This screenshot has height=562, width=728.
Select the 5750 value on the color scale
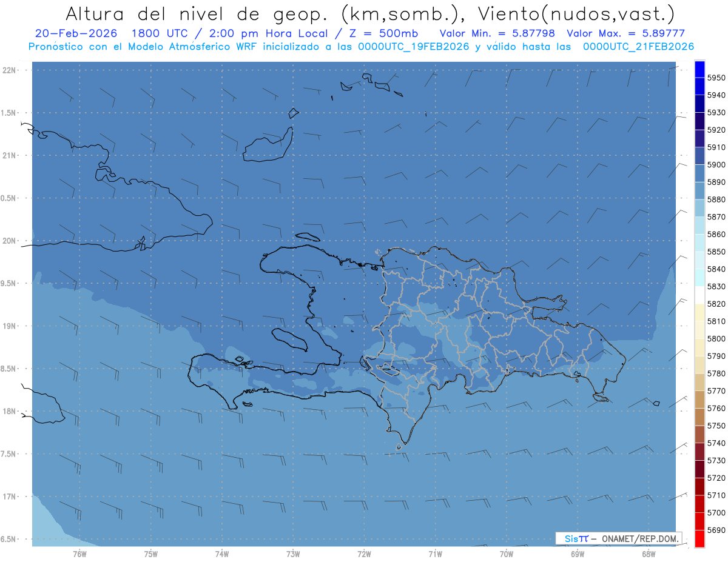pyautogui.click(x=716, y=426)
